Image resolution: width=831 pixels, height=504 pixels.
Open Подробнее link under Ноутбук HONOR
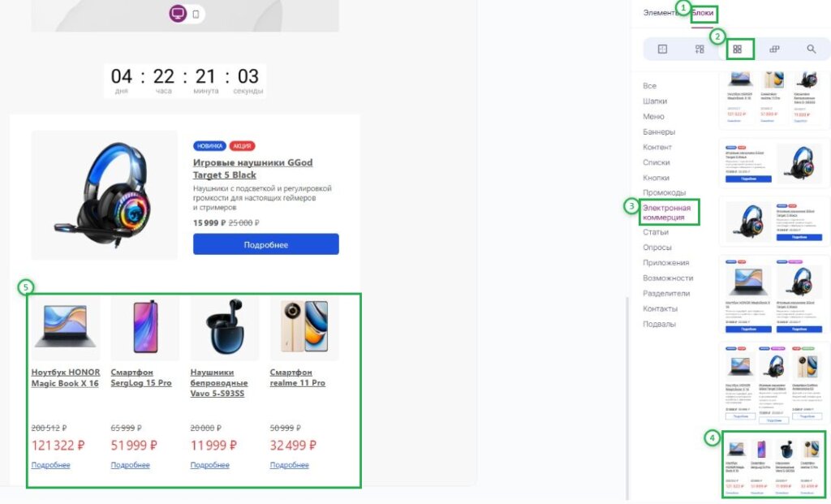pyautogui.click(x=50, y=465)
